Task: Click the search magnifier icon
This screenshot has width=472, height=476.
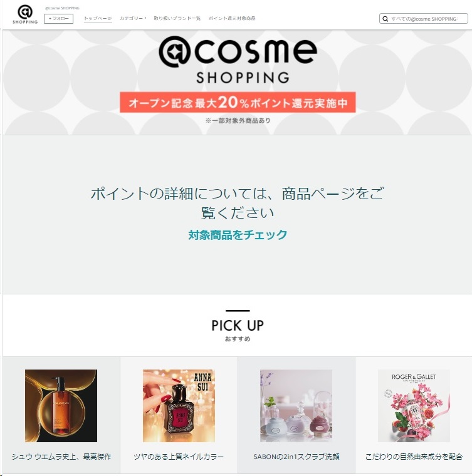Action: pyautogui.click(x=385, y=19)
